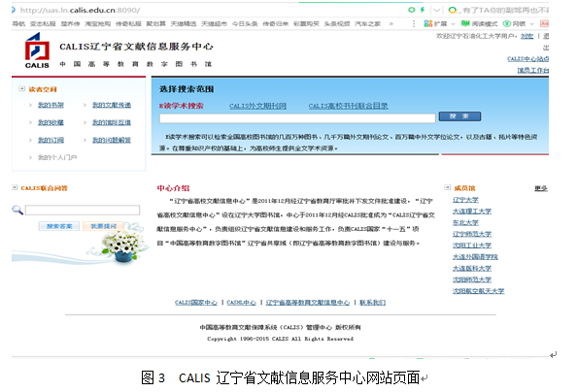The height and width of the screenshot is (392, 577).
Task: Open member library 沈阳工业大学
Action: click(472, 245)
